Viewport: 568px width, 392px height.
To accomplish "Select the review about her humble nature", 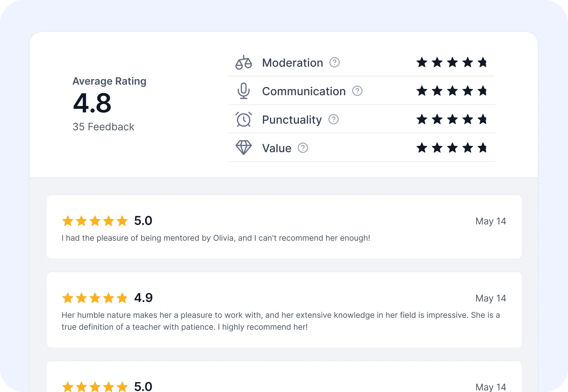I will [x=280, y=321].
